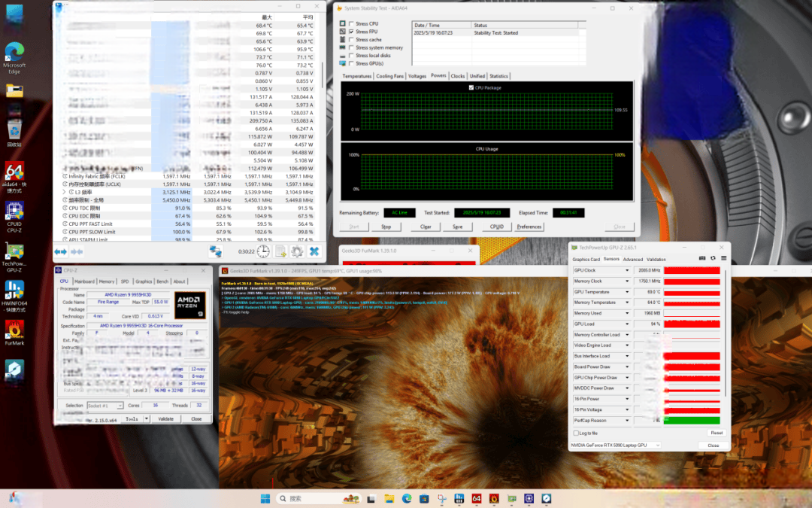Click HWiNFO expand arrows toolbar icon
The height and width of the screenshot is (508, 812).
coord(61,252)
